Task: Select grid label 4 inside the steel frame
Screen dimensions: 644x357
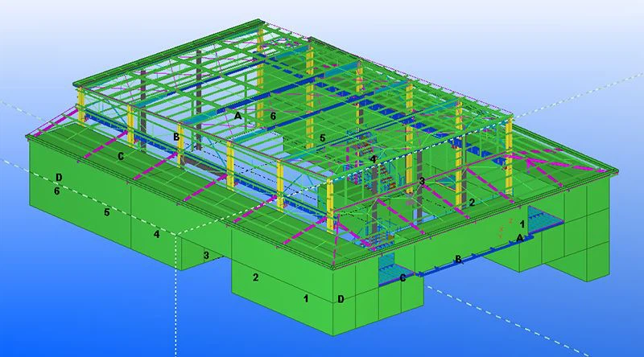Action: [x=373, y=160]
